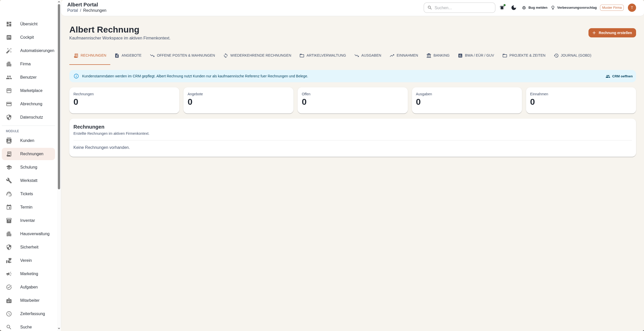Click the Muster Firma company chip
The width and height of the screenshot is (644, 331).
click(x=612, y=8)
